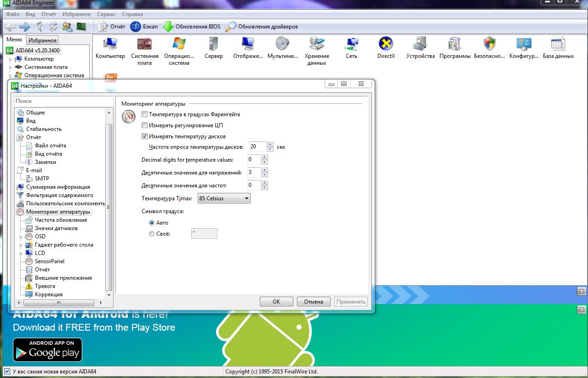Decrease voltage decimal digits spinner

264,175
